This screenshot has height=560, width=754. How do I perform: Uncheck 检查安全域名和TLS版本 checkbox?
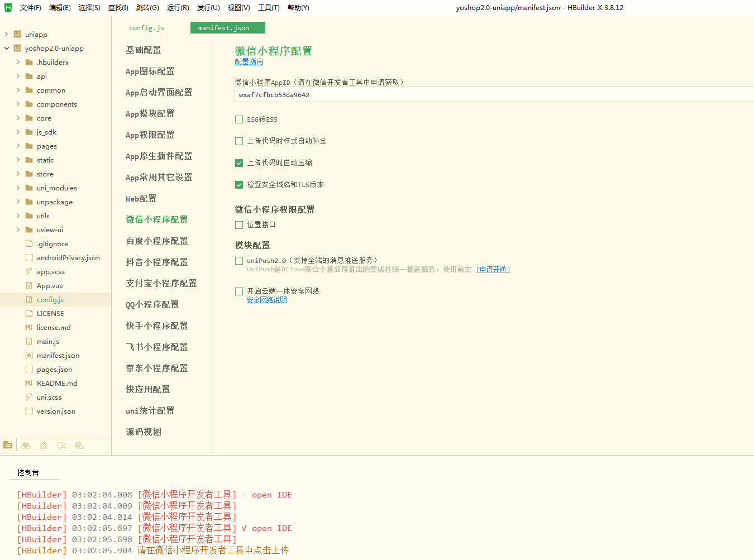(x=239, y=185)
